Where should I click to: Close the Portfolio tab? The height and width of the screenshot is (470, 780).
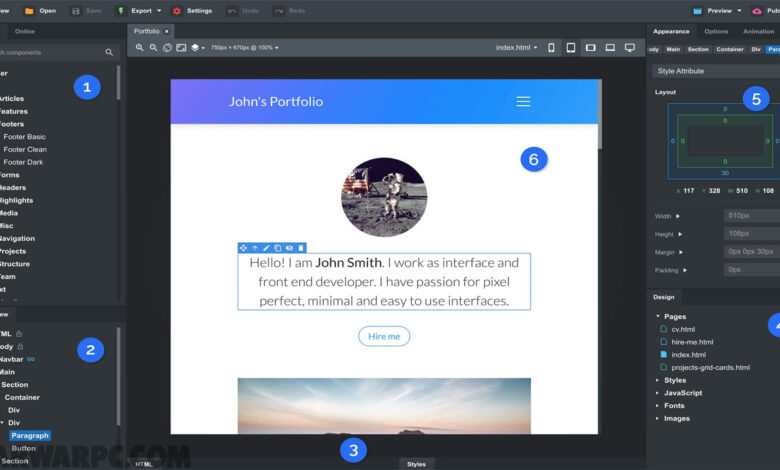pos(167,31)
